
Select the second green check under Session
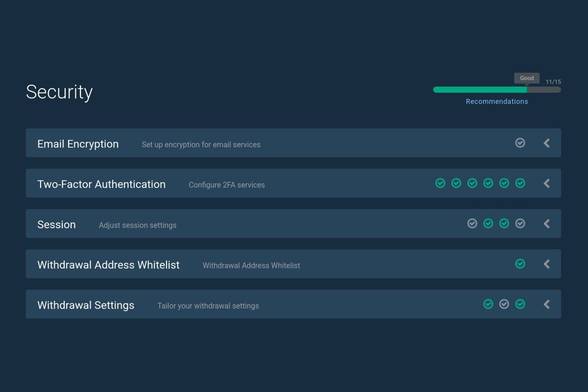[x=504, y=223]
